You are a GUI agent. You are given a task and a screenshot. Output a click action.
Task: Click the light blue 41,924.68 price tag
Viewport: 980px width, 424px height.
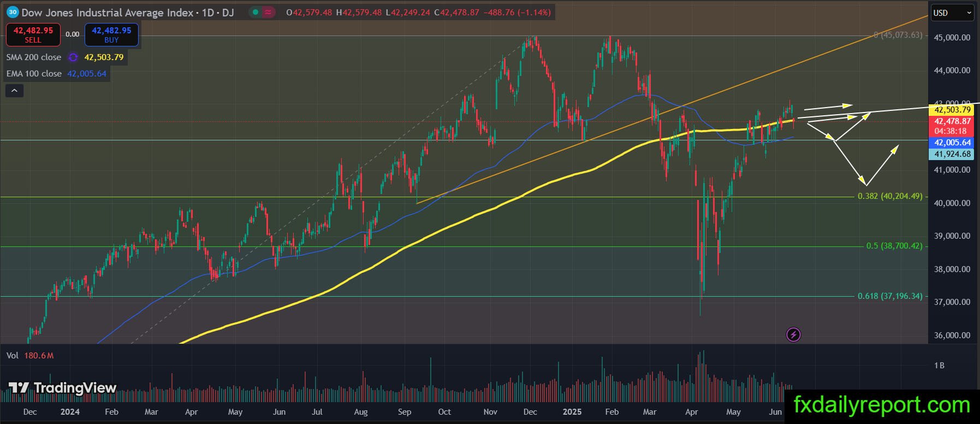coord(952,154)
